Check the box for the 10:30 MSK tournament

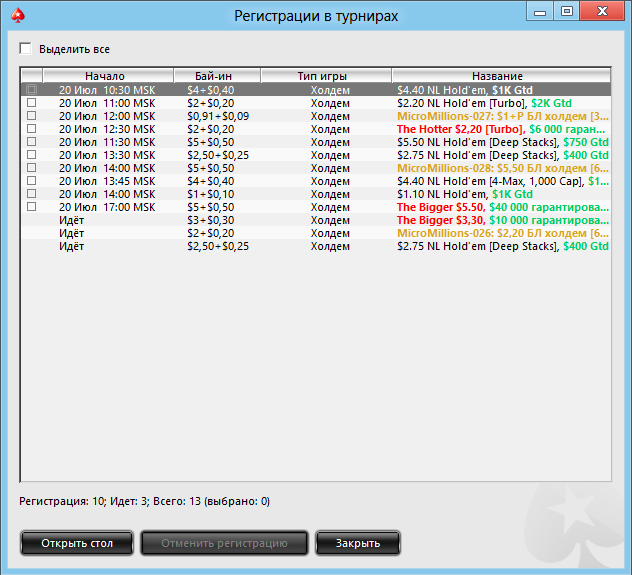tap(31, 89)
